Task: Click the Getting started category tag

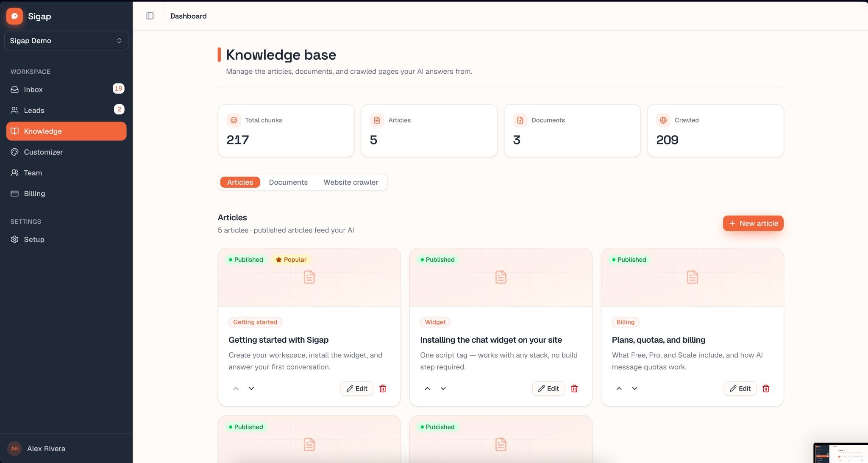Action: click(255, 322)
